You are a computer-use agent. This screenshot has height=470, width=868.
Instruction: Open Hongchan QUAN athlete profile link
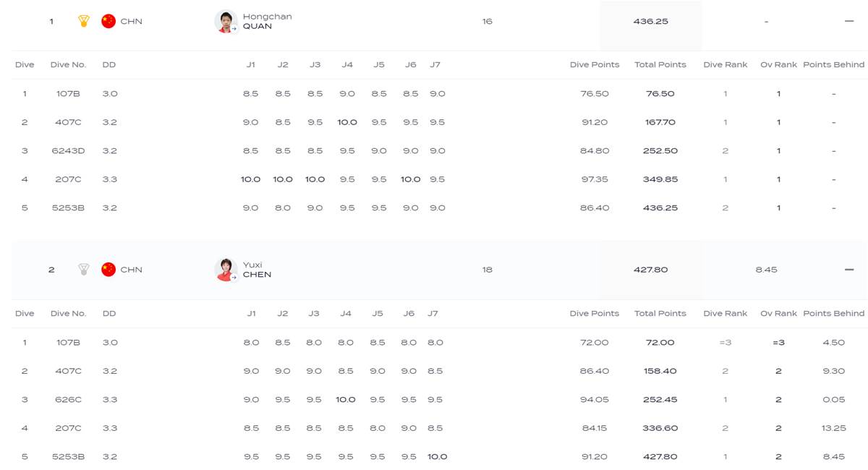(x=267, y=21)
